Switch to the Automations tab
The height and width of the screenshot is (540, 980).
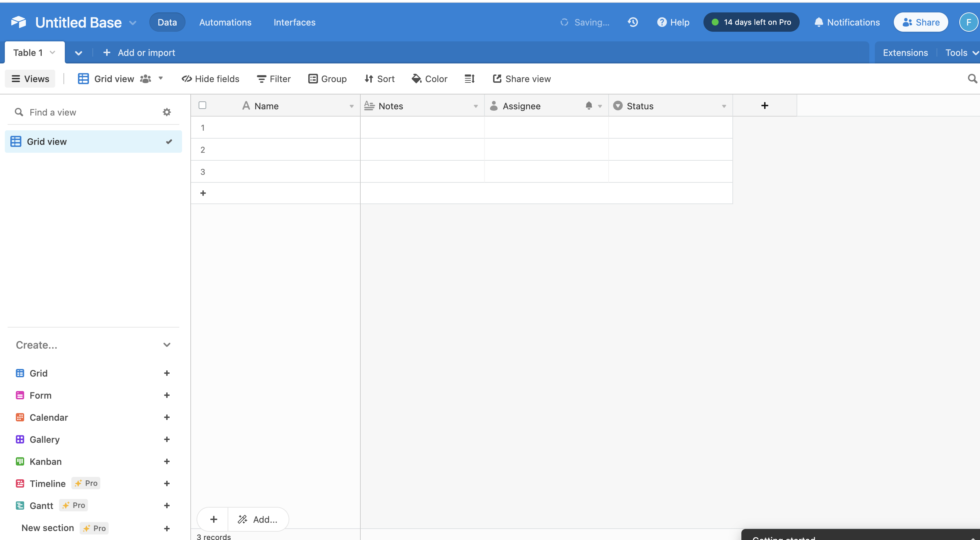[x=225, y=22]
